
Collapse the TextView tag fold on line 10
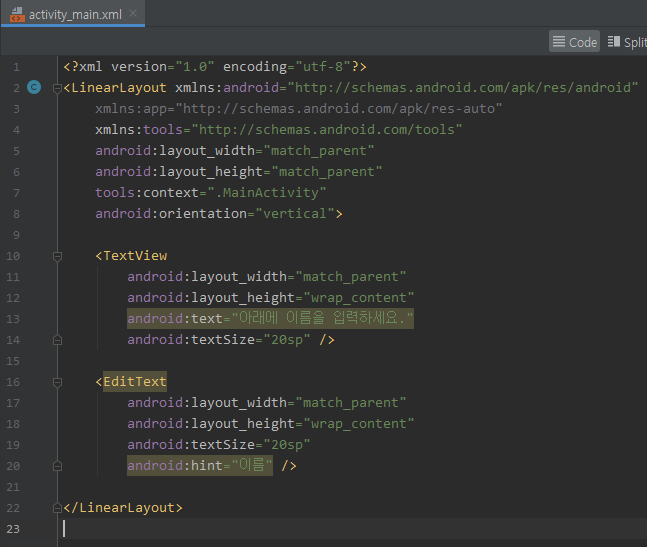point(57,256)
